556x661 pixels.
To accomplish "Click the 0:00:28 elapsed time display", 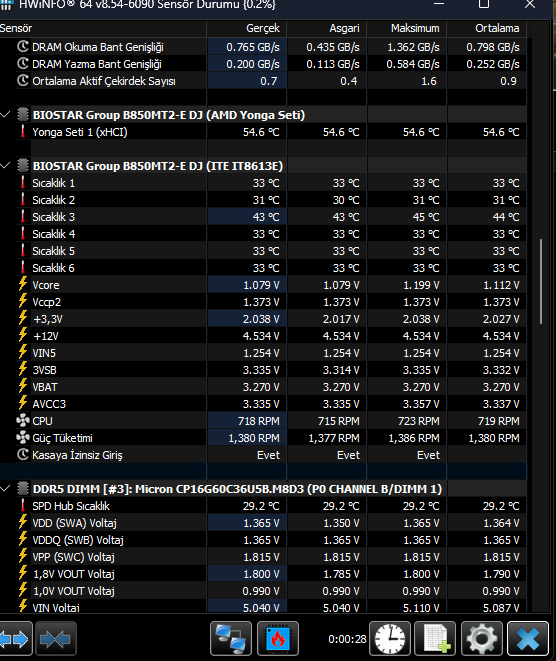I will 347,639.
